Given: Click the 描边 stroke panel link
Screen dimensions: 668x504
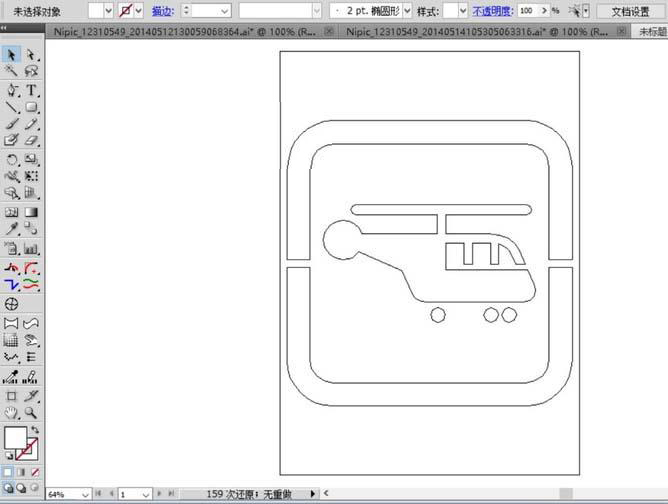Looking at the screenshot, I should [x=163, y=11].
